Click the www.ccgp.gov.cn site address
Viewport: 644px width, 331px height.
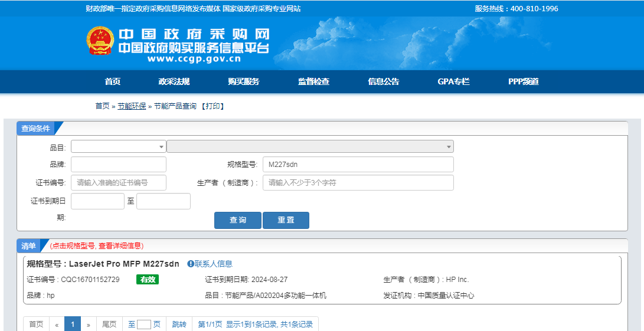[194, 59]
